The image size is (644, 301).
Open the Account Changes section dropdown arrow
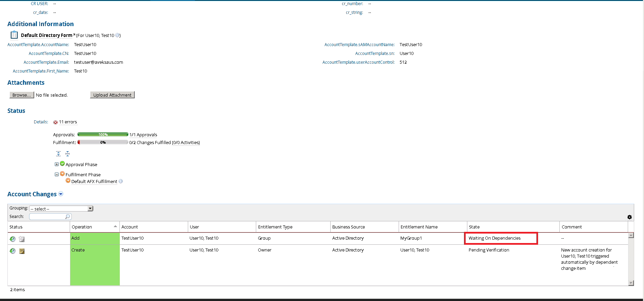click(61, 194)
